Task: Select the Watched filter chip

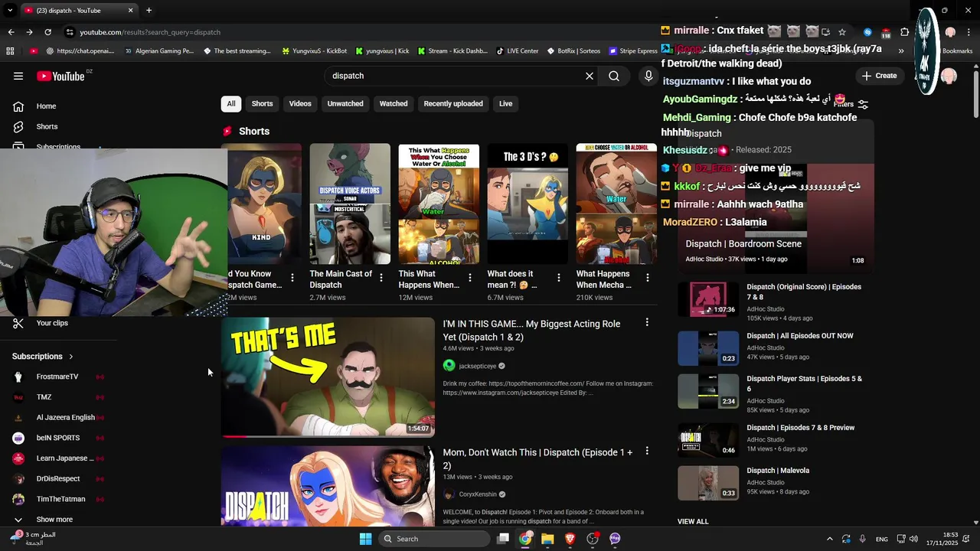Action: click(x=394, y=103)
